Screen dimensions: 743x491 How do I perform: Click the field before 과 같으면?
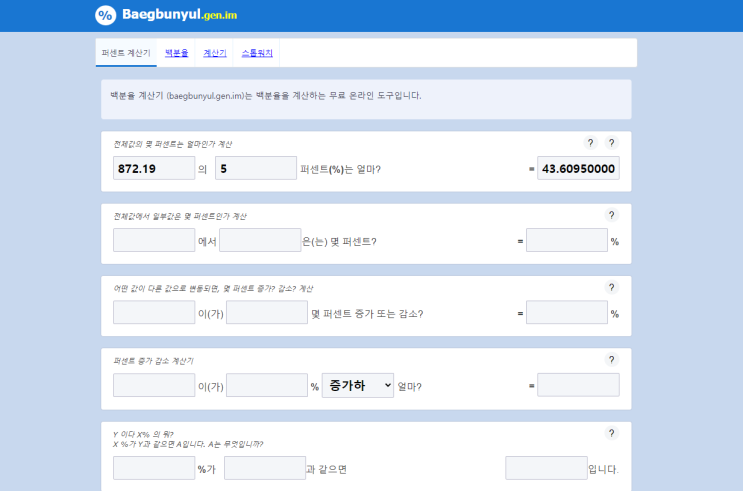(x=265, y=468)
